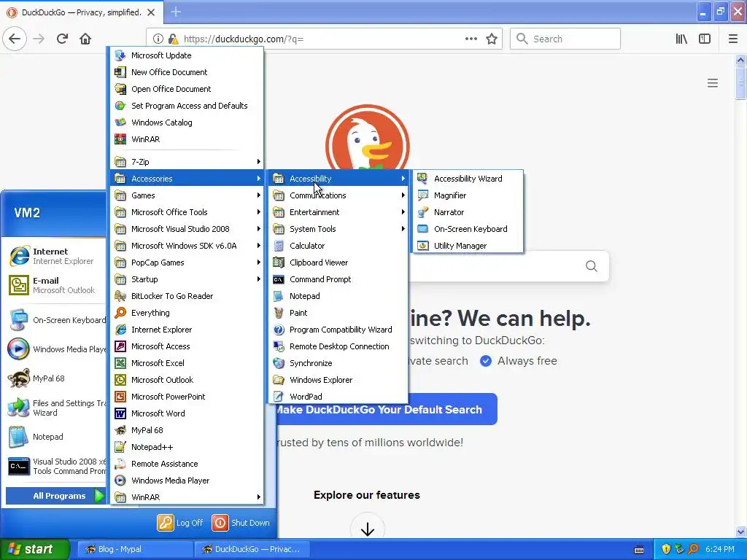Click DuckDuckGo search magnifier icon

coord(591,265)
